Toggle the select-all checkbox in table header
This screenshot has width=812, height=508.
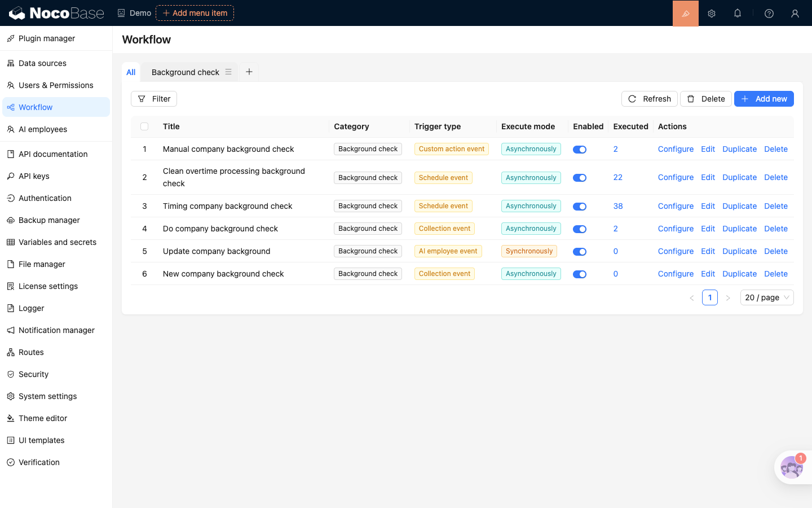(144, 126)
